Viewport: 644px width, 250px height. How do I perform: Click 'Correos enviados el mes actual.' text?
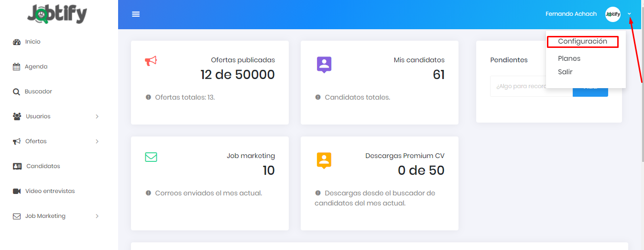[208, 193]
